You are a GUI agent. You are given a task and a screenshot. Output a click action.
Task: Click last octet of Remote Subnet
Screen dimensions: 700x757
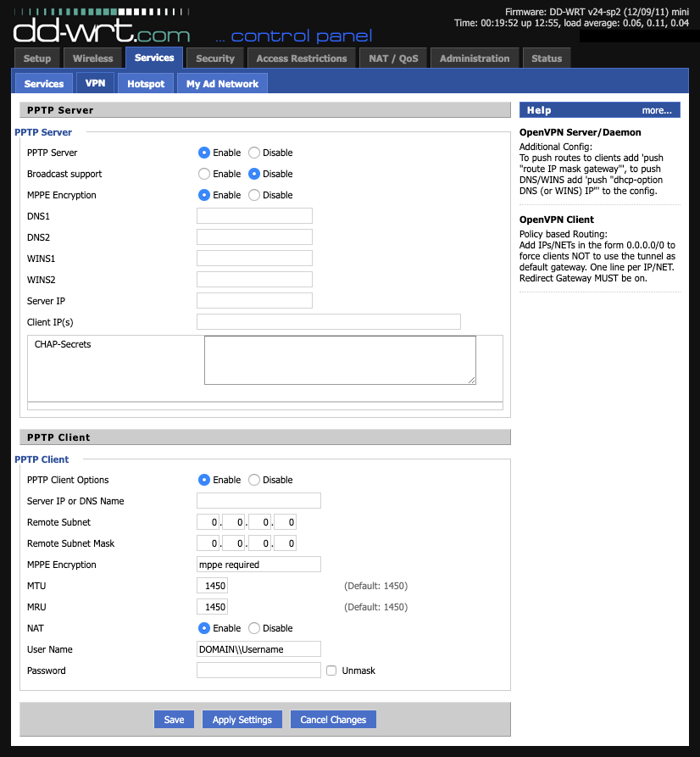click(x=285, y=522)
